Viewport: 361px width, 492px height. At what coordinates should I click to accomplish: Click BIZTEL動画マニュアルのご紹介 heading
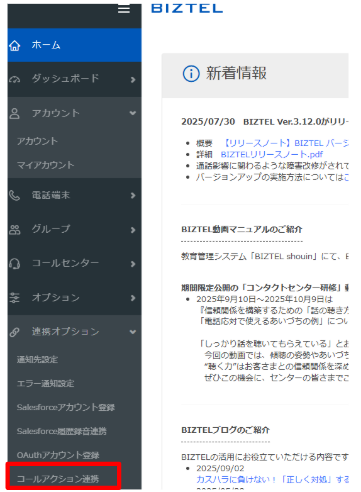pyautogui.click(x=242, y=229)
